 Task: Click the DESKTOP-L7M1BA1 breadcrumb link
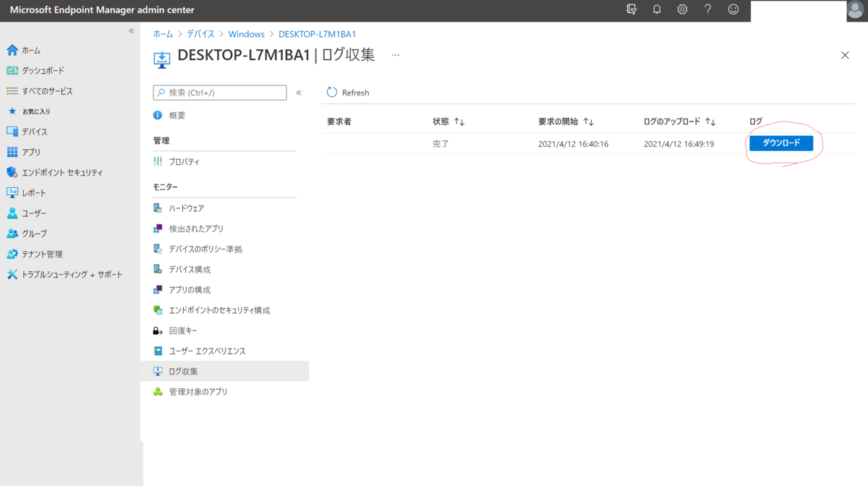(x=318, y=34)
